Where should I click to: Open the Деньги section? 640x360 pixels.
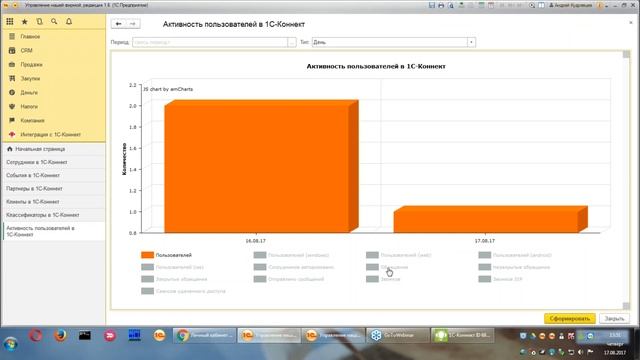pos(53,93)
